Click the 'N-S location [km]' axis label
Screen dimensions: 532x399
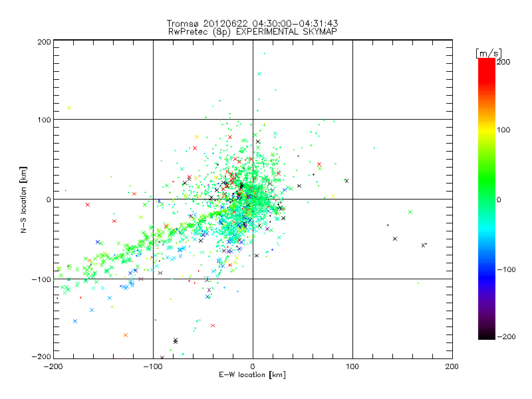pos(23,200)
